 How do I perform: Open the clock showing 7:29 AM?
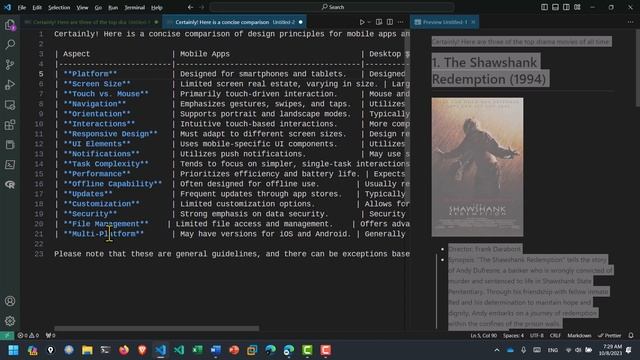coord(610,350)
